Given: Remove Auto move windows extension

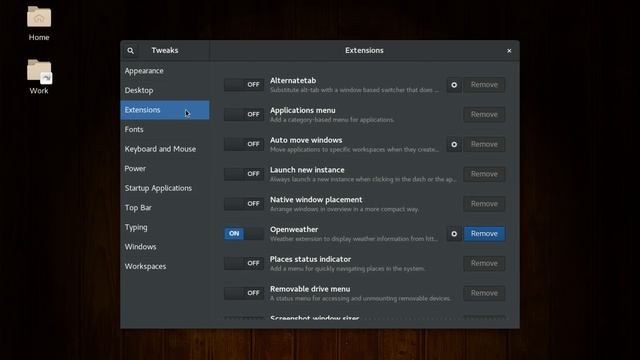Looking at the screenshot, I should pos(484,144).
